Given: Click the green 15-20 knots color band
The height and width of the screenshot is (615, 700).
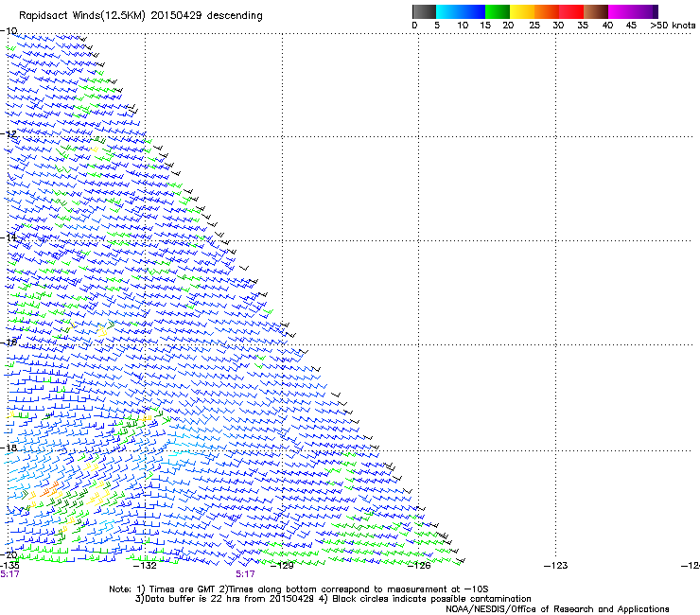Looking at the screenshot, I should click(498, 11).
